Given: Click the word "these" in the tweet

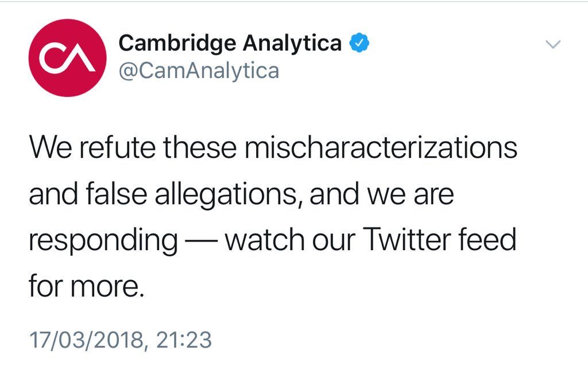Looking at the screenshot, I should click(199, 148).
